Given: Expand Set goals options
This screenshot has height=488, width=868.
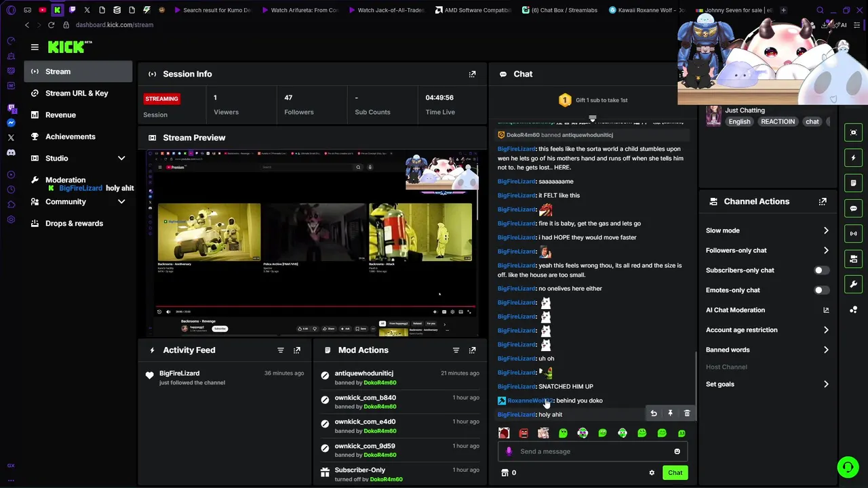Looking at the screenshot, I should (x=826, y=384).
